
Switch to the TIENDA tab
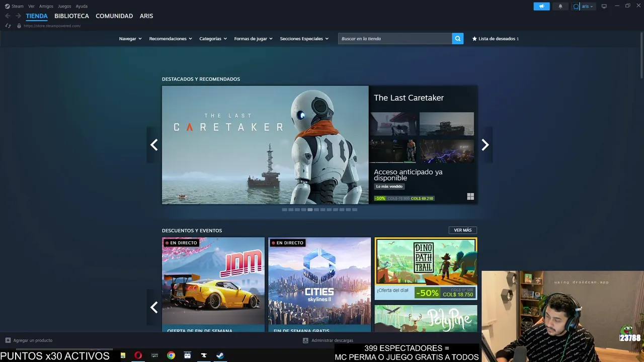37,16
